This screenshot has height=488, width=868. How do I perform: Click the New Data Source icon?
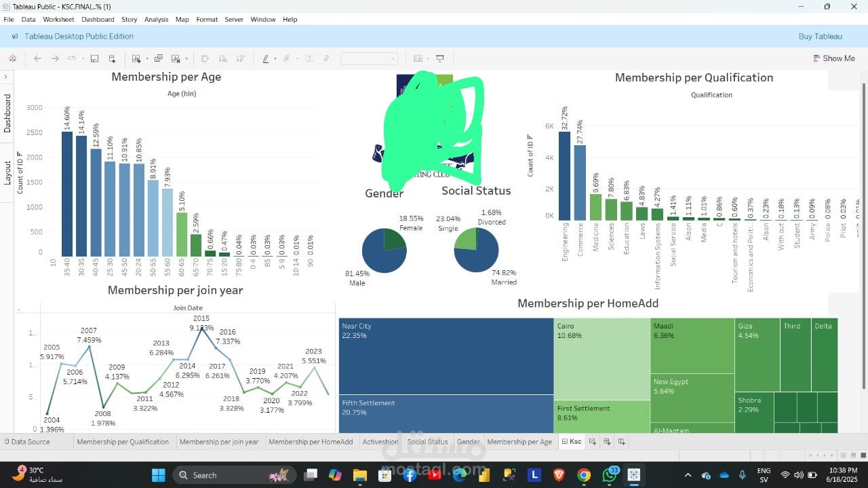pos(112,58)
